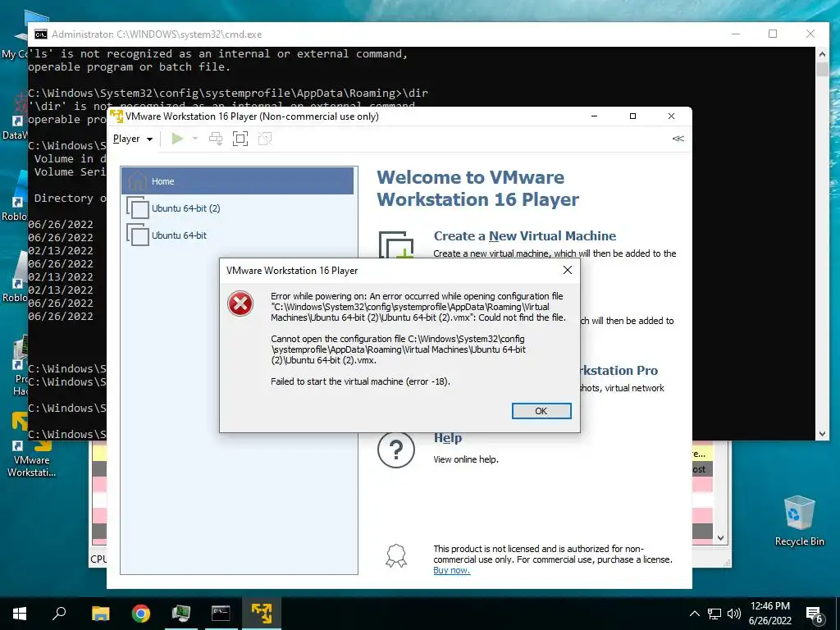Image resolution: width=840 pixels, height=630 pixels.
Task: Click 'Failed to start the virtual machine' text
Action: tap(360, 381)
